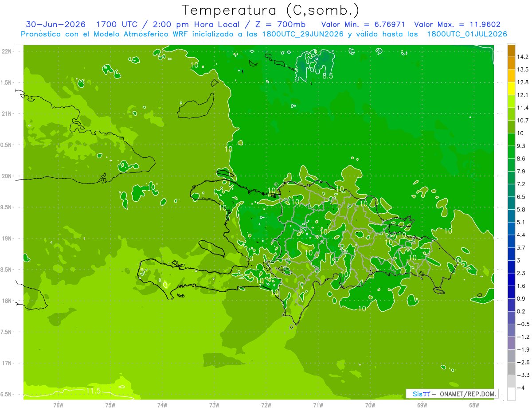Click the '-0.5' colorbar value
The image size is (532, 411).
click(x=523, y=324)
